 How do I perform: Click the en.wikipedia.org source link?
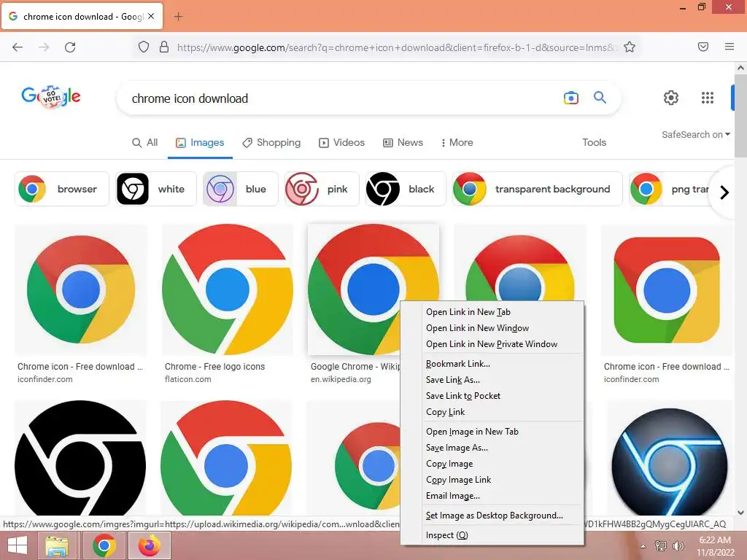coord(341,379)
